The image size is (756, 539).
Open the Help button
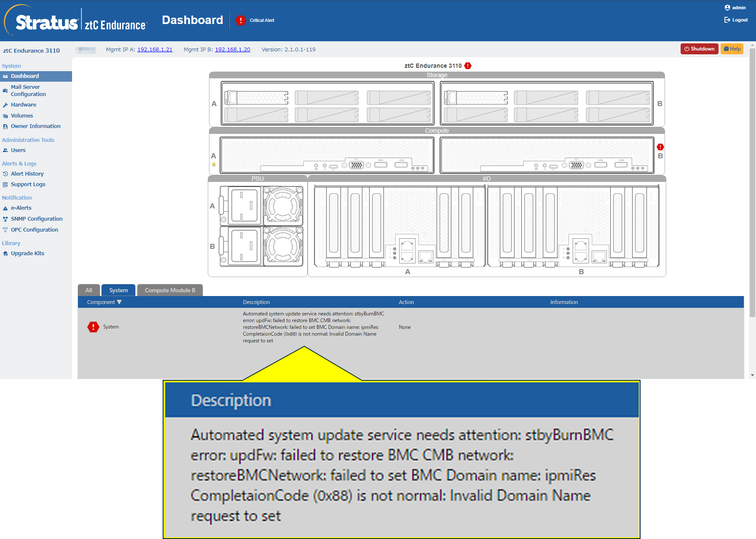pos(732,49)
